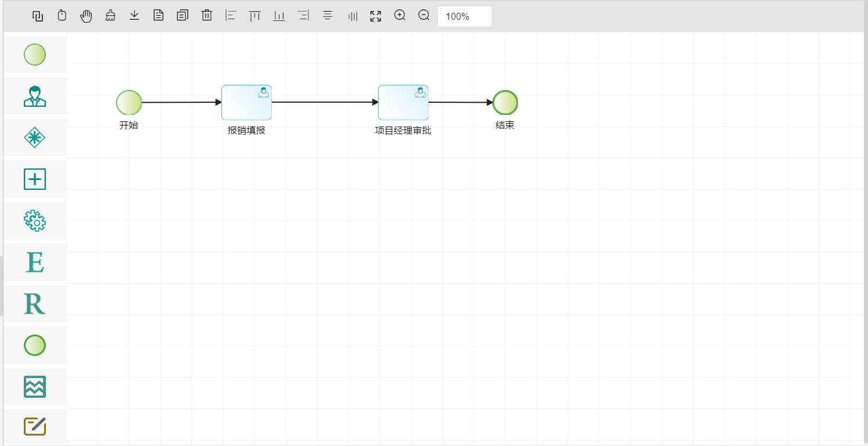
Task: Select the 项目经理审批 task node
Action: (x=403, y=103)
